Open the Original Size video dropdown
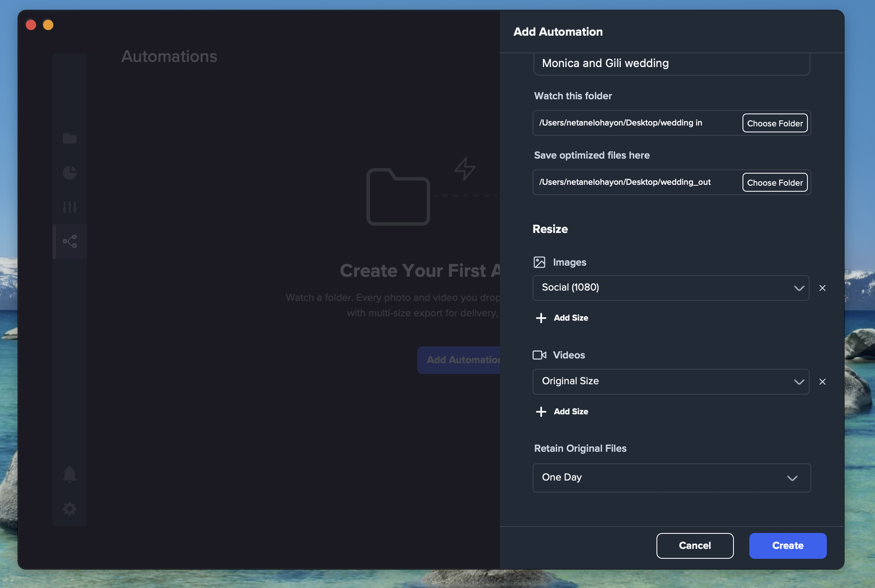This screenshot has width=875, height=588. (x=671, y=382)
